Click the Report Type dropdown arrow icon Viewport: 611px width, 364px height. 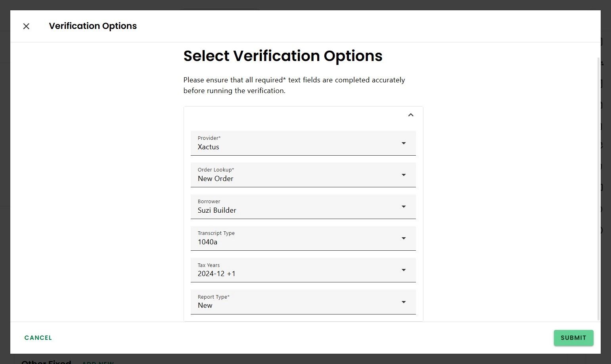click(404, 302)
